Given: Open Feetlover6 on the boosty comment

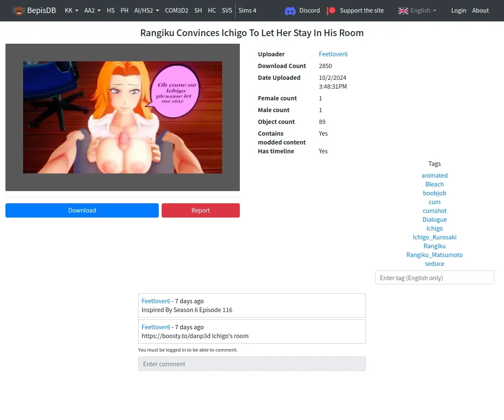Looking at the screenshot, I should [x=156, y=327].
